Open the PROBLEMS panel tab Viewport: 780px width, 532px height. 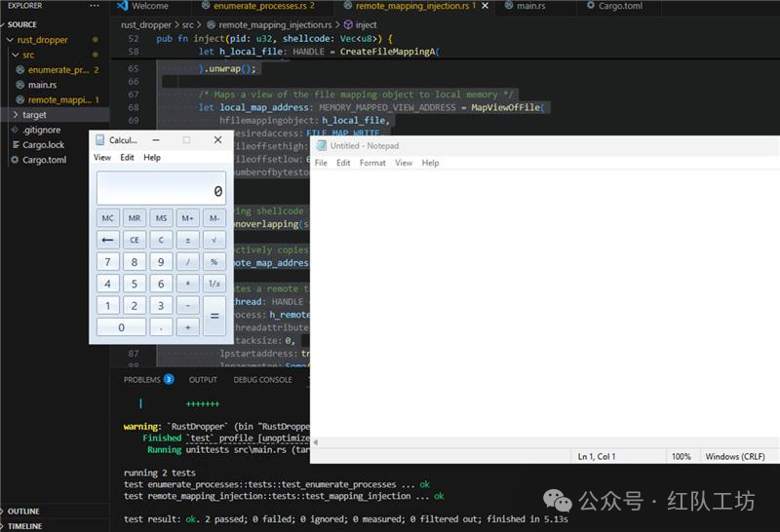(142, 379)
